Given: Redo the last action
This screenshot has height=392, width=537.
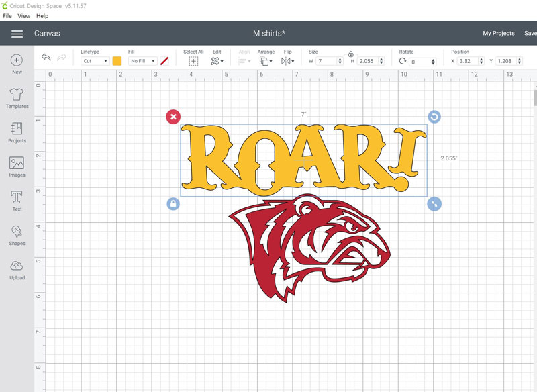Looking at the screenshot, I should pyautogui.click(x=62, y=58).
